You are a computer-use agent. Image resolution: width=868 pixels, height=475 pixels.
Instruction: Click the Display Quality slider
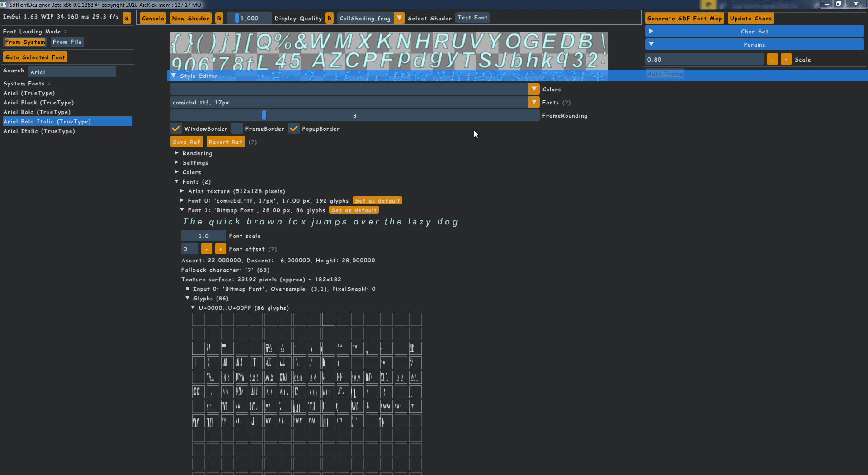(250, 19)
